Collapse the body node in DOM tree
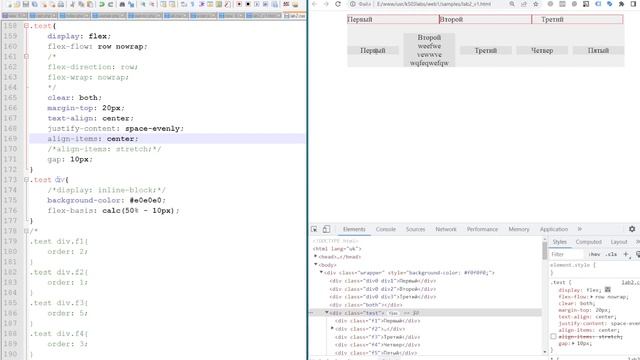The width and height of the screenshot is (640, 360). click(x=316, y=264)
